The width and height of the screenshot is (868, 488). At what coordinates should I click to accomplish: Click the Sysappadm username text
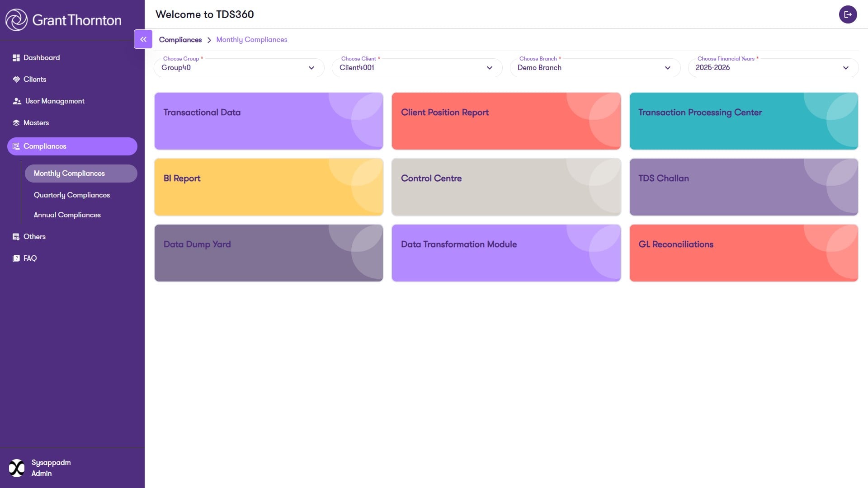[51, 463]
